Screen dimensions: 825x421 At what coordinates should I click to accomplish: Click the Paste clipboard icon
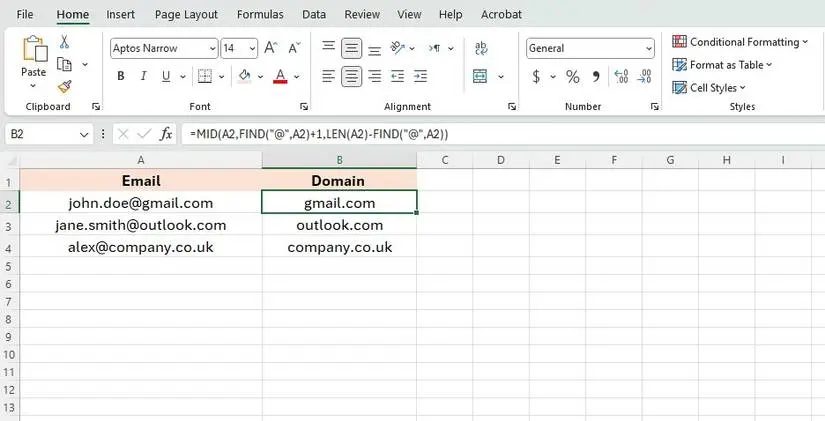tap(35, 48)
